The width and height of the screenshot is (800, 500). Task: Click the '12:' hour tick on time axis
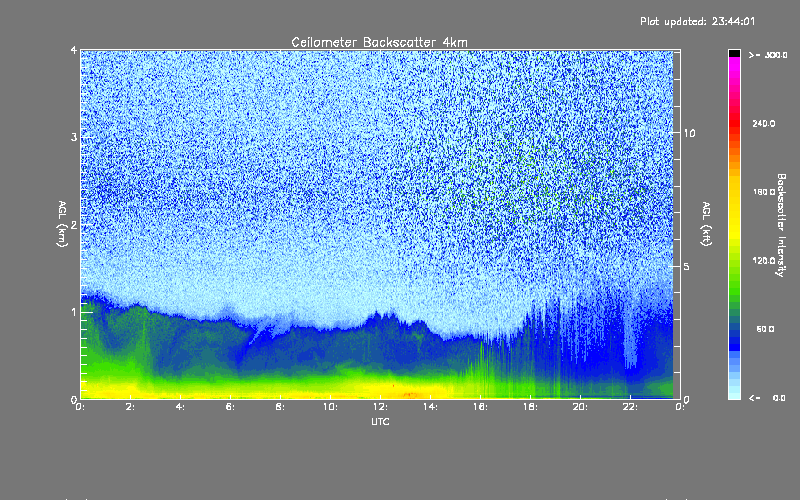380,407
